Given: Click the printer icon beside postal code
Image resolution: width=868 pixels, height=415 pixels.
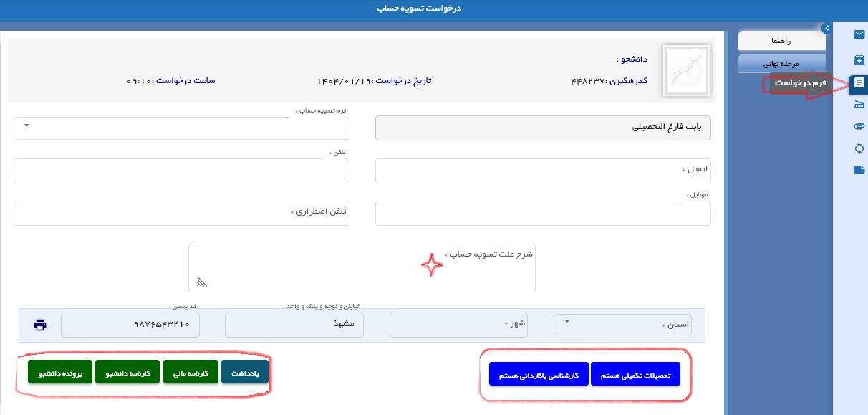Looking at the screenshot, I should point(40,325).
